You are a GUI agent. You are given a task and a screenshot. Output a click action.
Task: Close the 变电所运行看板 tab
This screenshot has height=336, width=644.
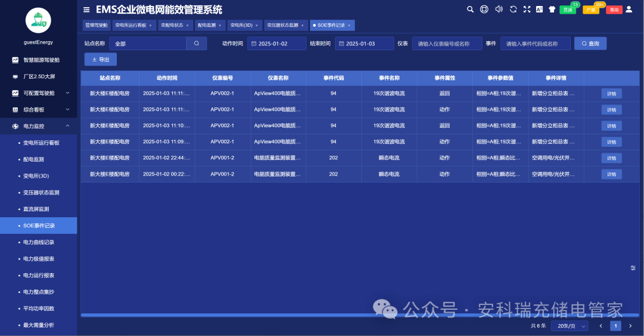click(x=150, y=26)
